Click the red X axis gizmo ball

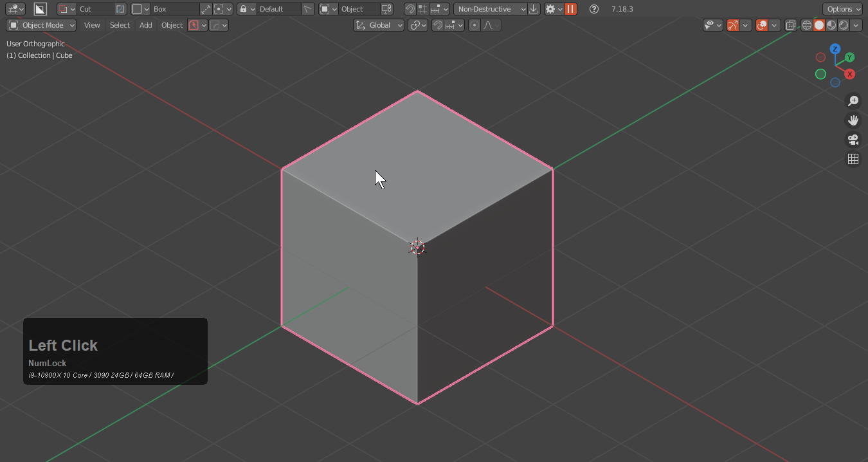coord(849,74)
